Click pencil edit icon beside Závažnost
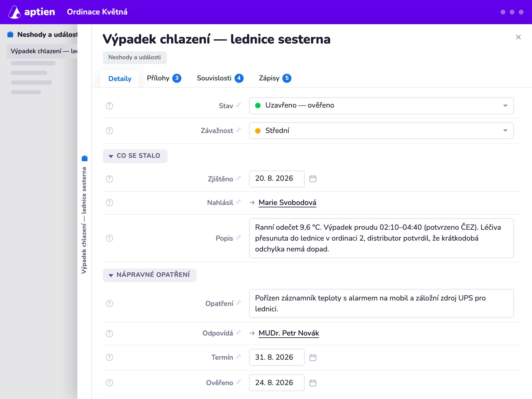This screenshot has width=532, height=399. tap(238, 130)
